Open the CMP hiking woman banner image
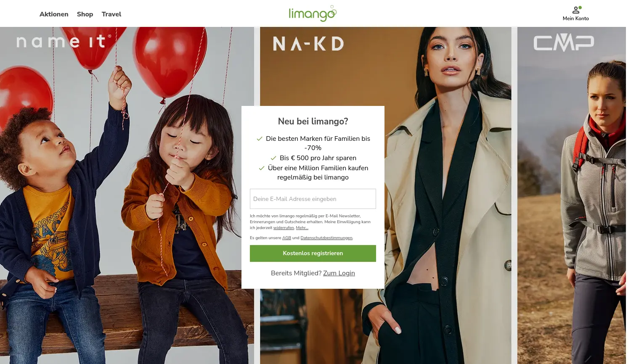 (x=572, y=195)
